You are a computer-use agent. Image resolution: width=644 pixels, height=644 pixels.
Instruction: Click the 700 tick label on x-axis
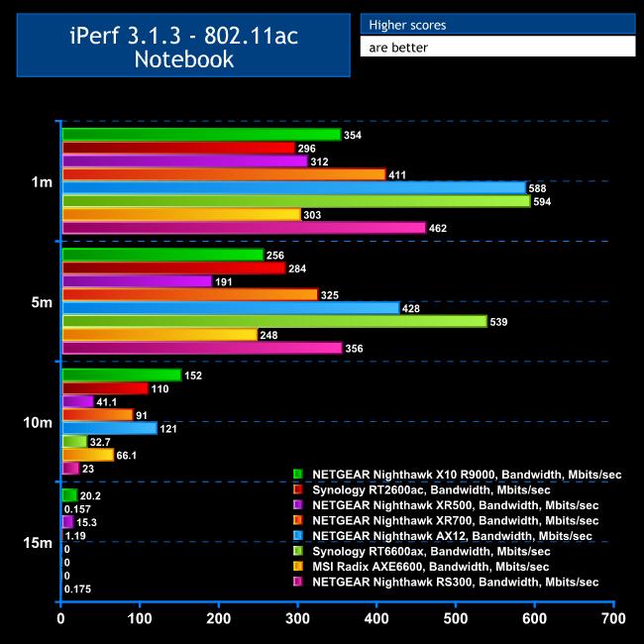pos(613,618)
